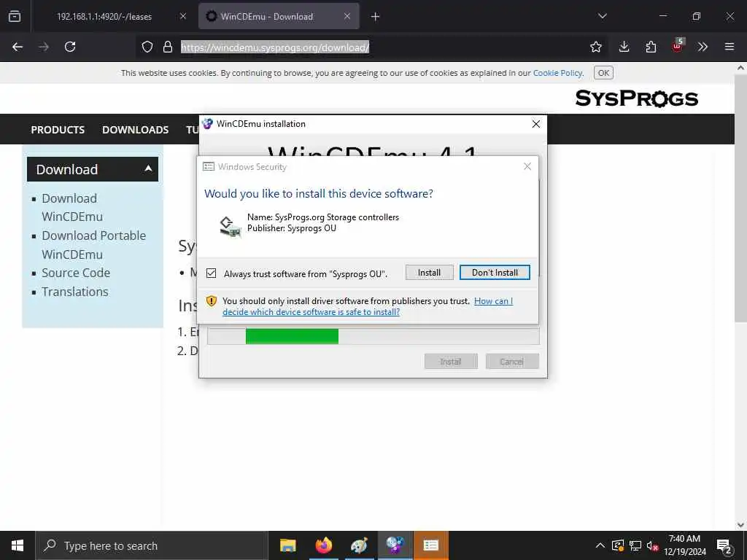The height and width of the screenshot is (560, 747).
Task: Open the Source Code sidebar link
Action: pos(76,273)
